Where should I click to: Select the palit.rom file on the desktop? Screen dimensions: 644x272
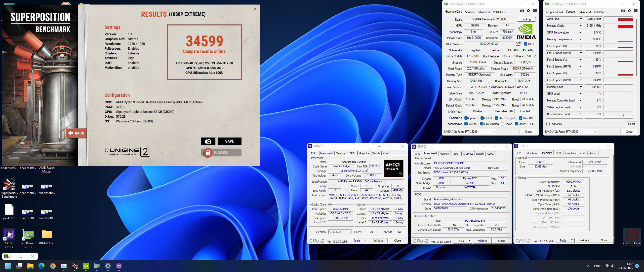[x=9, y=212]
